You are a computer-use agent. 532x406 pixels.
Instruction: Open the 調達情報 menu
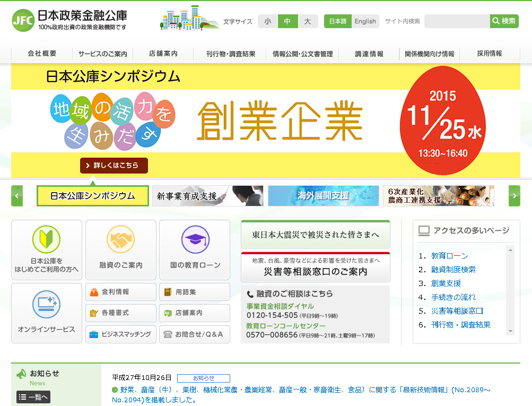pyautogui.click(x=369, y=54)
